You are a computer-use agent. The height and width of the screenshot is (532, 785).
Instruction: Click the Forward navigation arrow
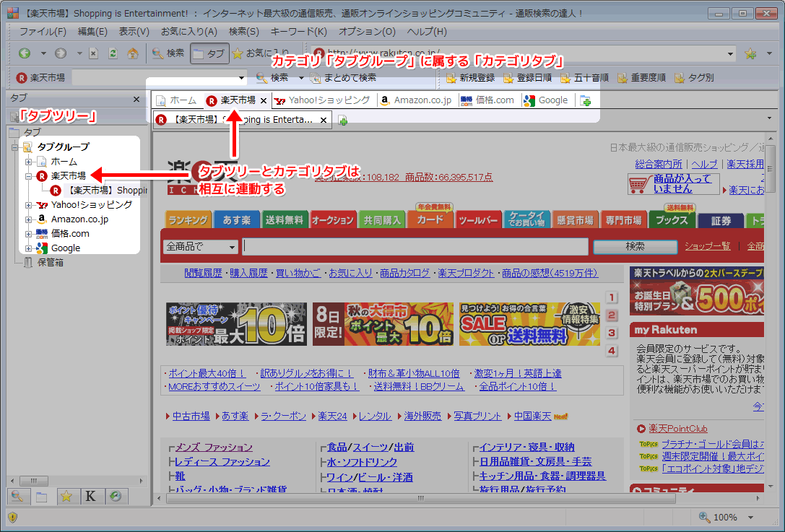(x=61, y=53)
